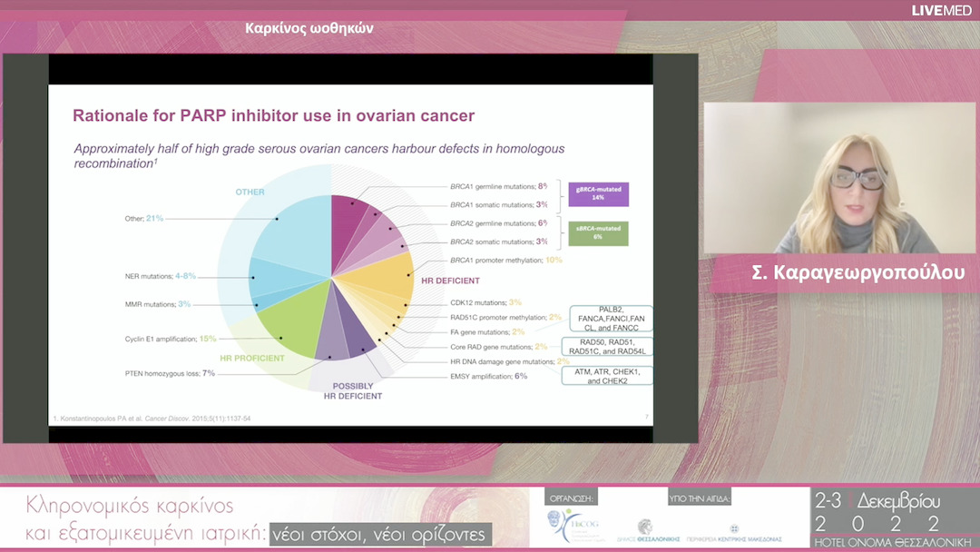Click the HR DEFICIENT chart label
980x552 pixels.
[450, 281]
